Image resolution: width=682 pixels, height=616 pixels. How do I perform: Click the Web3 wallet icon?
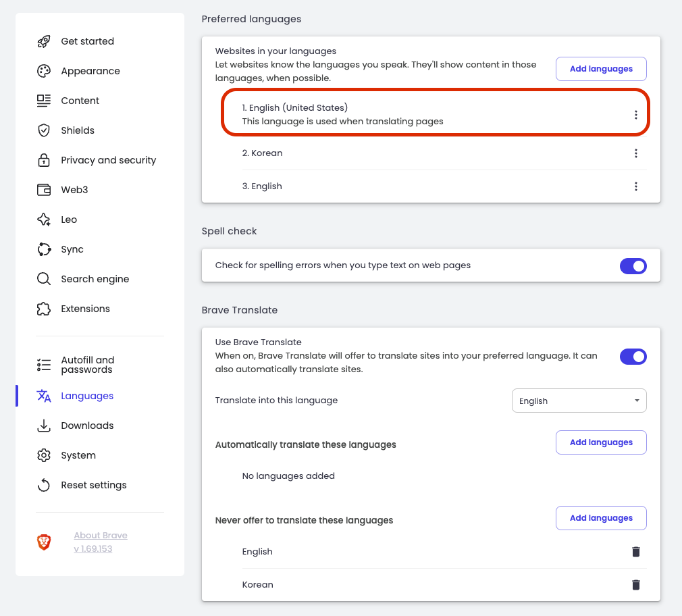pos(44,190)
